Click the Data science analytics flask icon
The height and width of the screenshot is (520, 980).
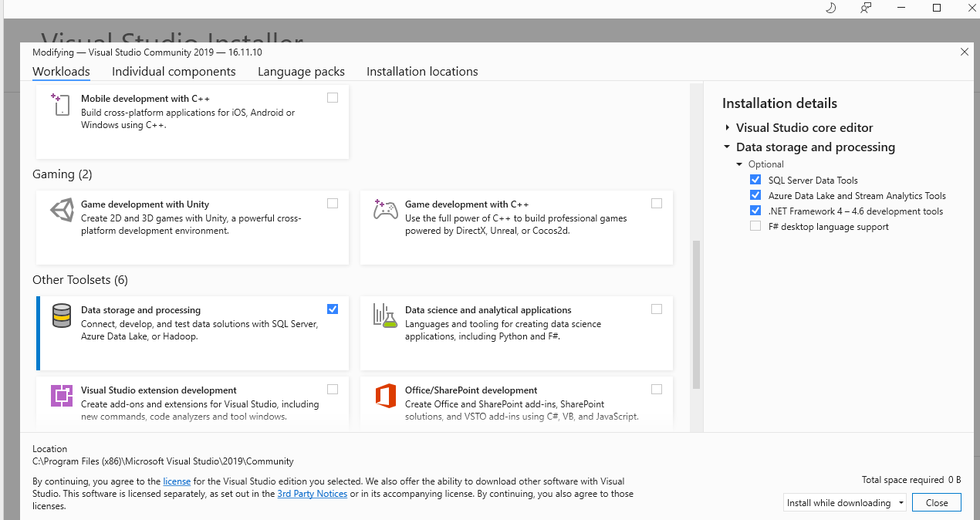tap(385, 316)
